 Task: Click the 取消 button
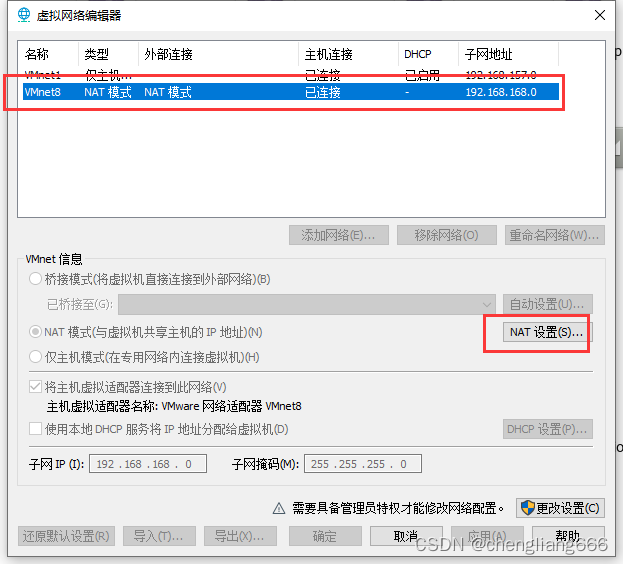pos(406,536)
